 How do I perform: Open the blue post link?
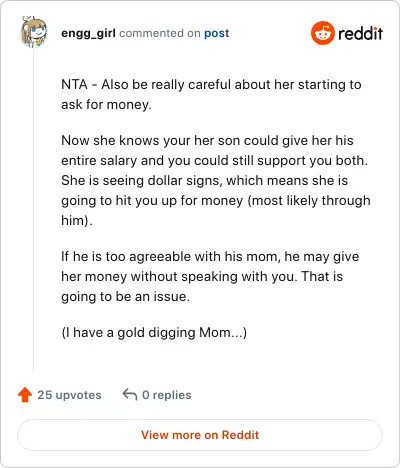click(x=217, y=33)
